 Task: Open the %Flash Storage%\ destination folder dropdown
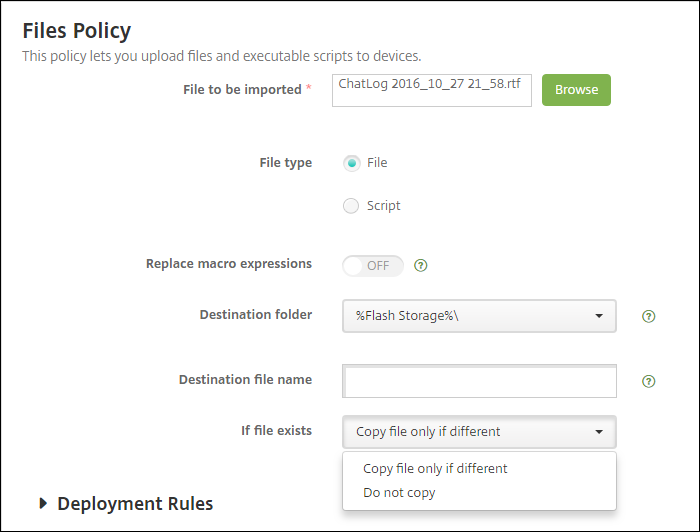click(478, 316)
